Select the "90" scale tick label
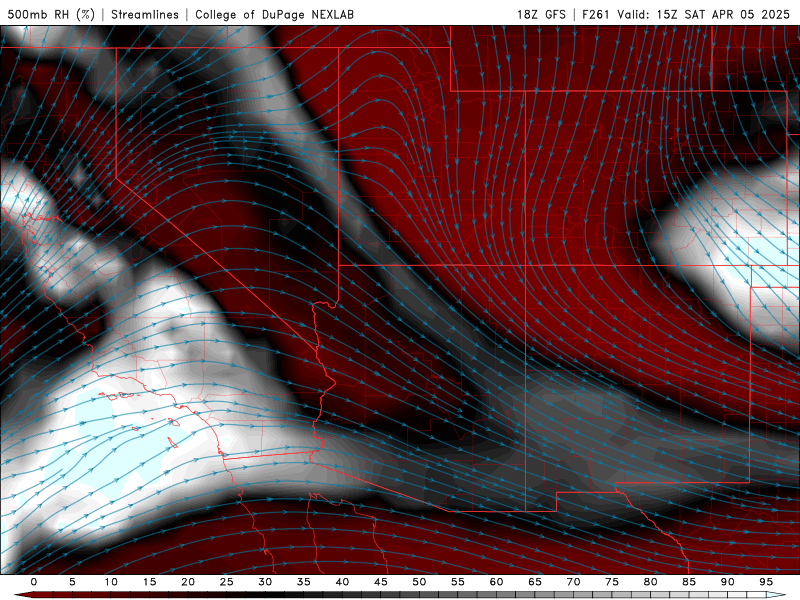The height and width of the screenshot is (600, 800). tap(727, 582)
